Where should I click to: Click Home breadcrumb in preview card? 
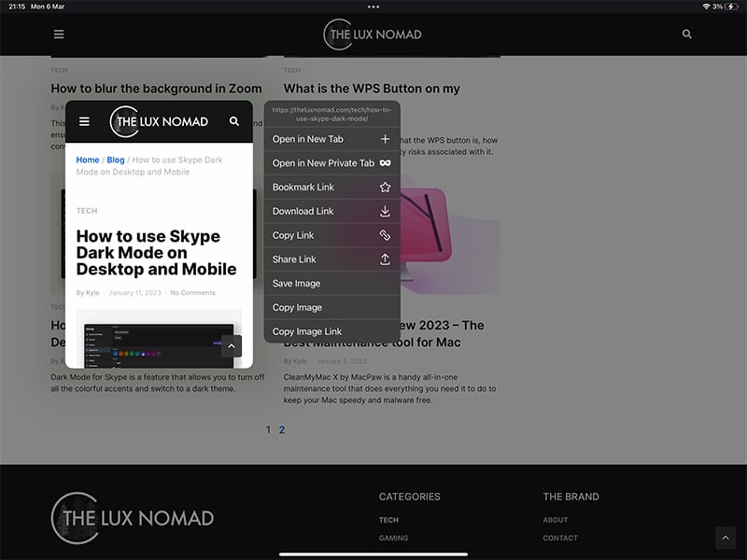tap(88, 160)
